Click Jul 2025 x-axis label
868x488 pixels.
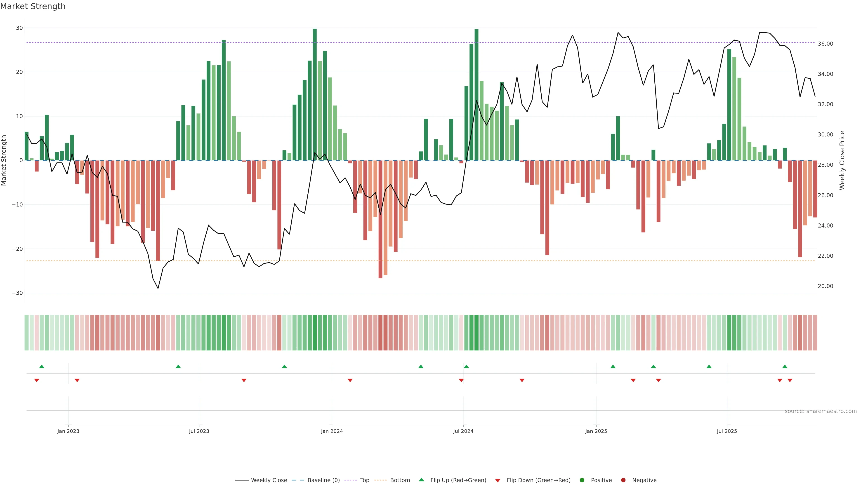(727, 431)
